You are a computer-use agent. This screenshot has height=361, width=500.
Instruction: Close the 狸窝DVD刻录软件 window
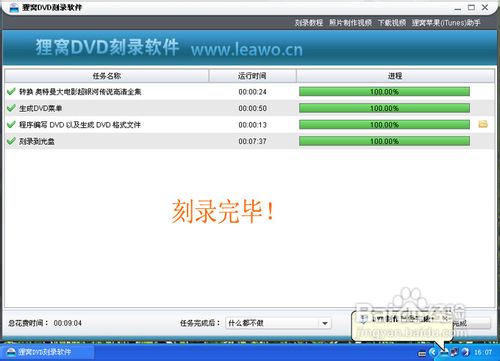pyautogui.click(x=485, y=7)
